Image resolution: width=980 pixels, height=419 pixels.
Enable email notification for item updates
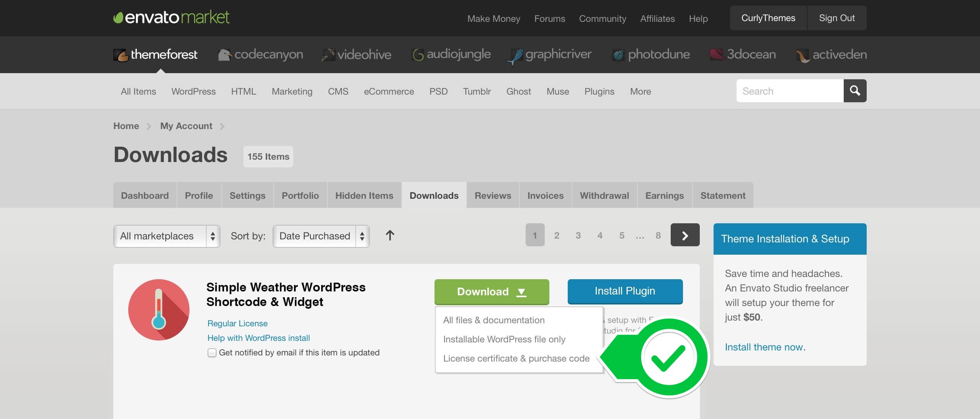[212, 353]
